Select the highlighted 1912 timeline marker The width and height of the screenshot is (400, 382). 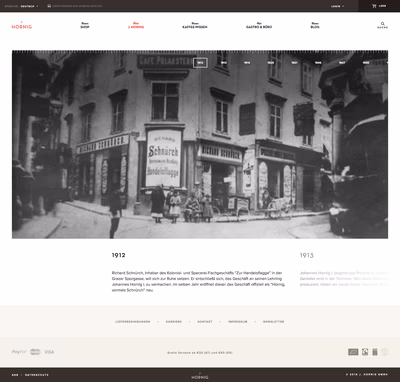pyautogui.click(x=200, y=63)
